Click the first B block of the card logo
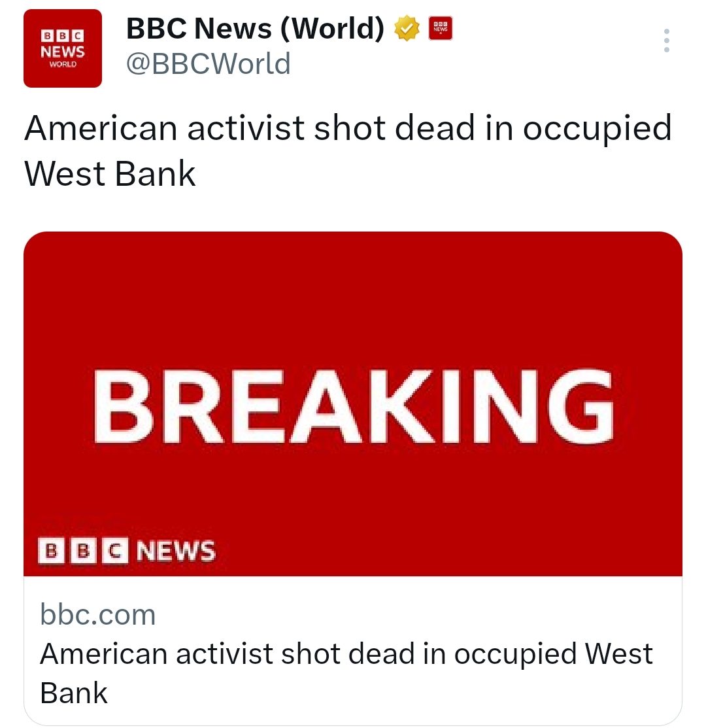 click(49, 551)
